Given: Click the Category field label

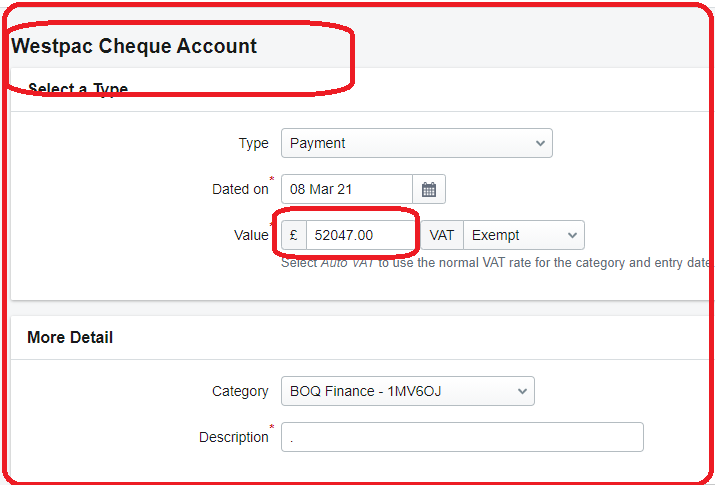Looking at the screenshot, I should pyautogui.click(x=240, y=392).
